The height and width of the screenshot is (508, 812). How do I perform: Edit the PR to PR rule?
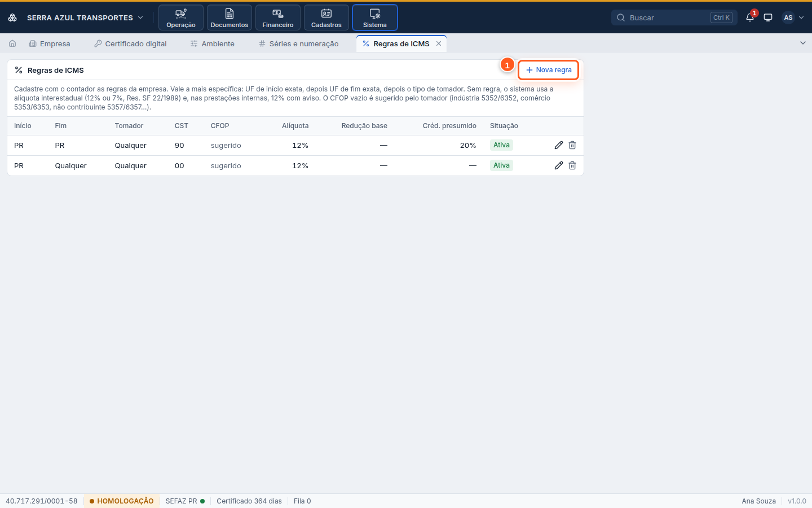[x=559, y=145]
